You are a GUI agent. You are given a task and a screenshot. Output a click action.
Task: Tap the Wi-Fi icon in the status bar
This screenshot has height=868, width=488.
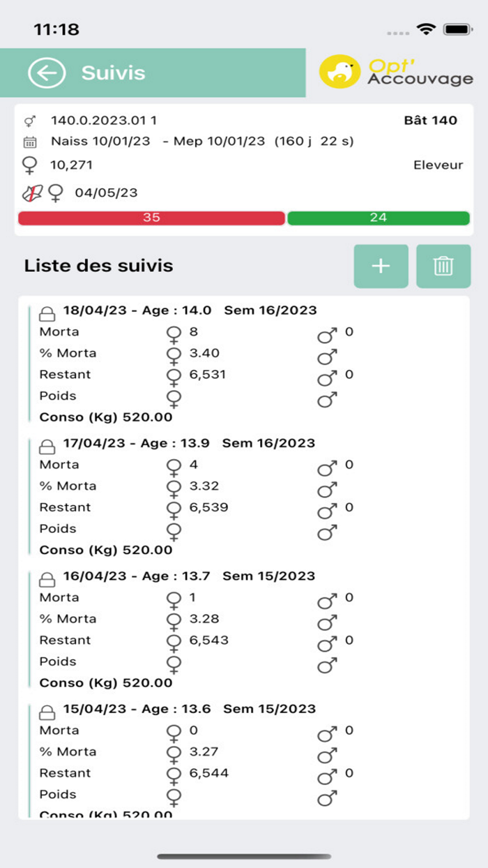coord(427,29)
